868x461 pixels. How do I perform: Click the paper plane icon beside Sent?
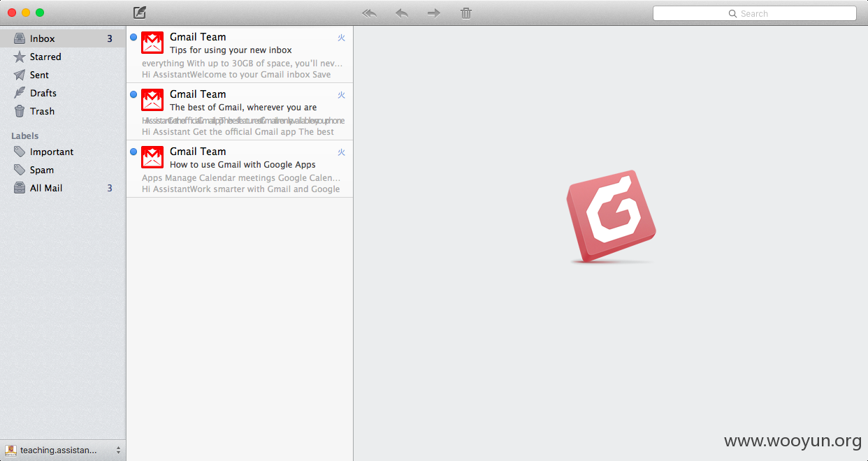[20, 75]
